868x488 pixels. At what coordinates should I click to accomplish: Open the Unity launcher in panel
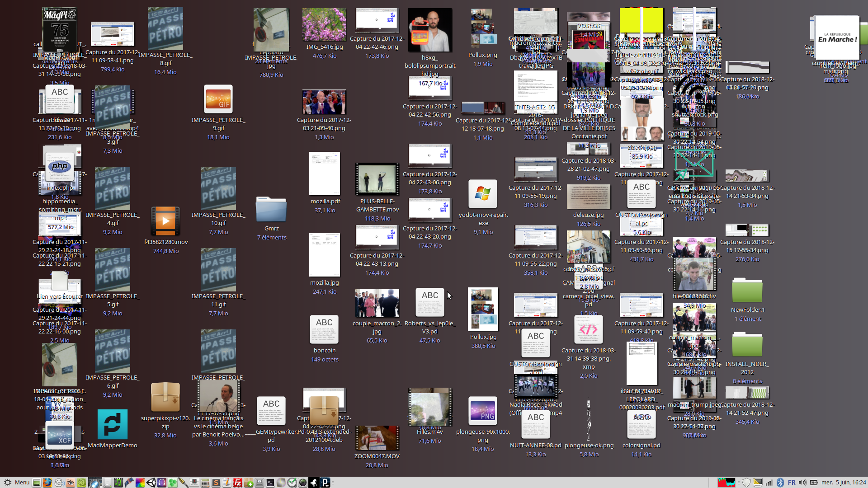click(151, 483)
